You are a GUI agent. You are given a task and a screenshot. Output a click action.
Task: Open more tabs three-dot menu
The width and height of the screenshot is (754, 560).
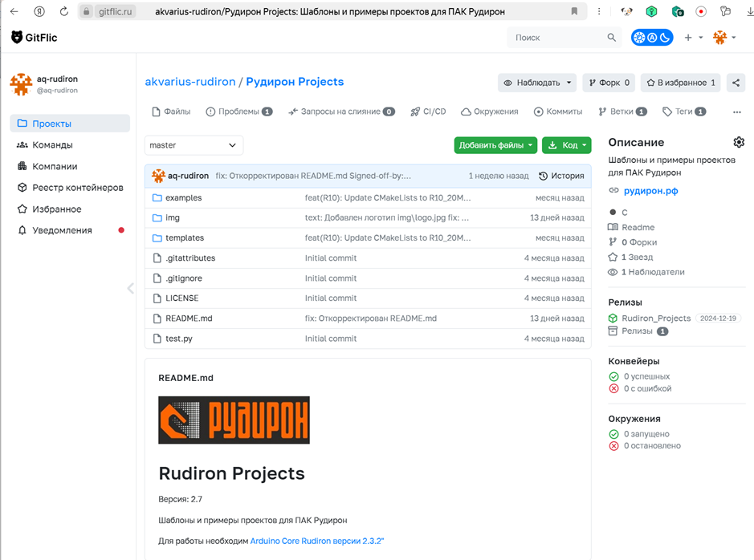(x=736, y=112)
